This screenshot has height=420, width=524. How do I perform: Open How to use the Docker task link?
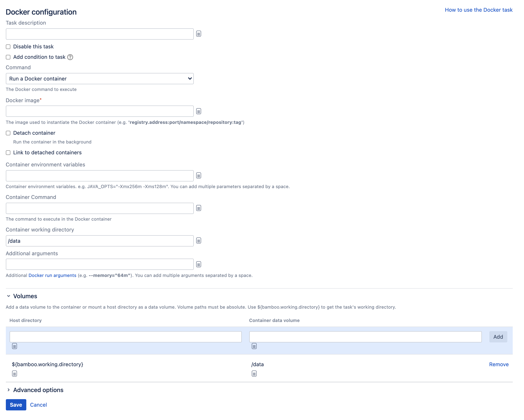478,10
